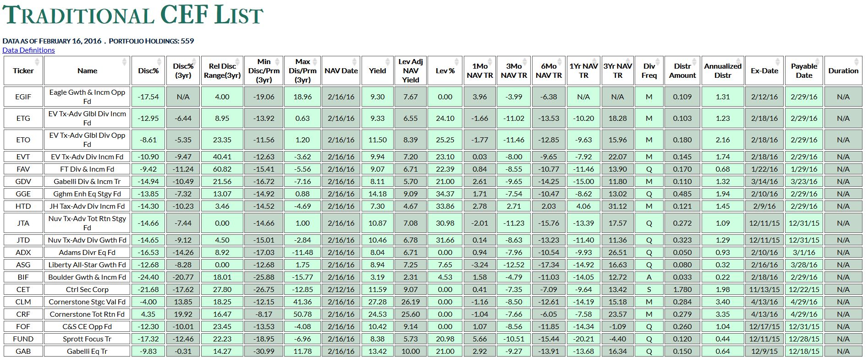Click the Boulder Gwth & Incm Fd name
Viewport: 868px width, 357px height.
click(x=87, y=277)
